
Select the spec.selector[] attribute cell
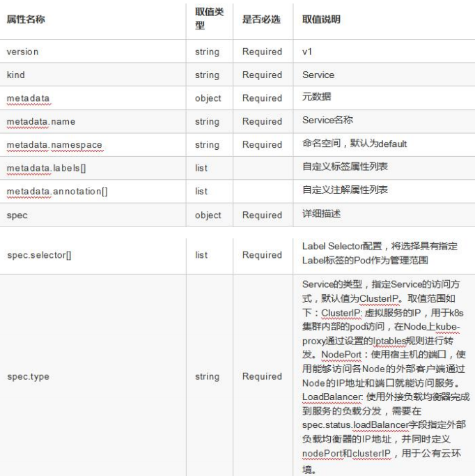[x=39, y=255]
